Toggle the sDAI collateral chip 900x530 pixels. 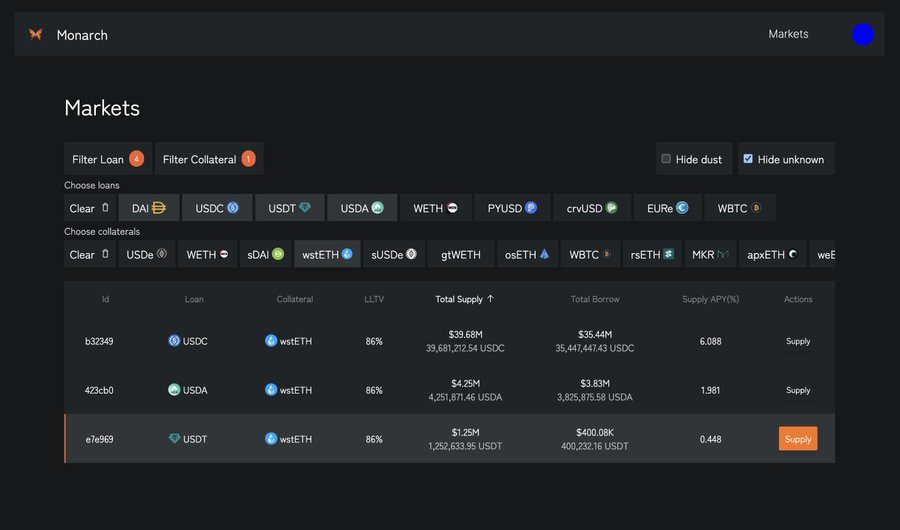tap(265, 254)
